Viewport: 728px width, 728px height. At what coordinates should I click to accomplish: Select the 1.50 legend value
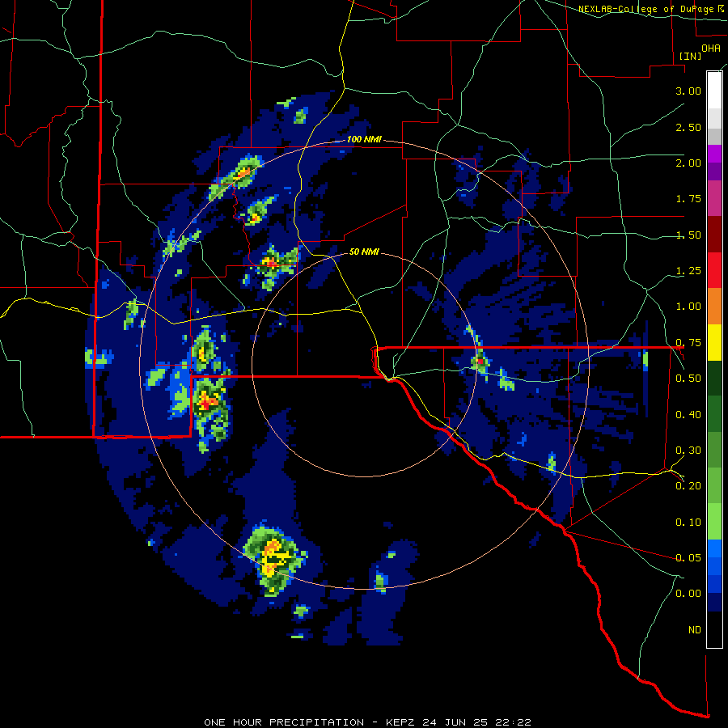[x=688, y=235]
